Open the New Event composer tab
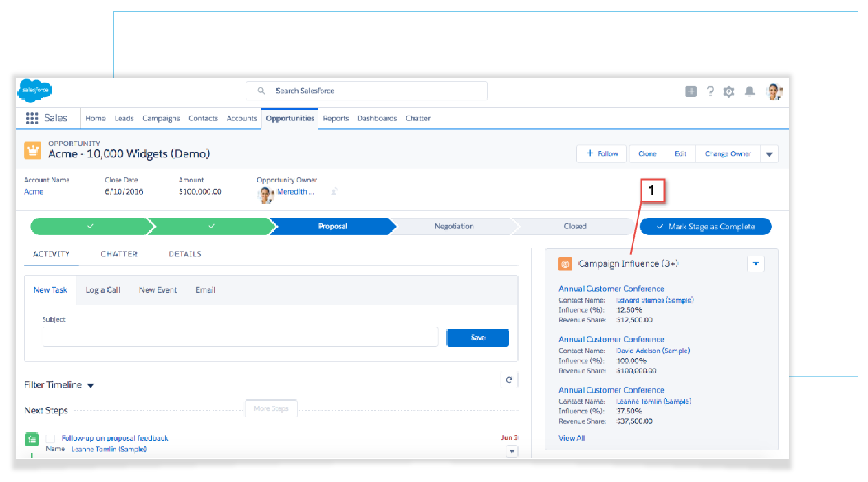Viewport: 868px width, 482px height. click(x=158, y=290)
